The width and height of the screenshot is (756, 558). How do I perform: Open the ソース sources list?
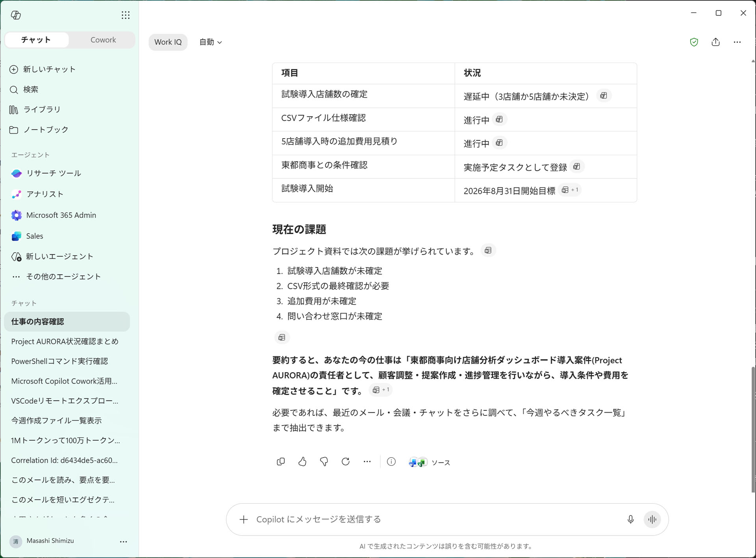coord(430,462)
